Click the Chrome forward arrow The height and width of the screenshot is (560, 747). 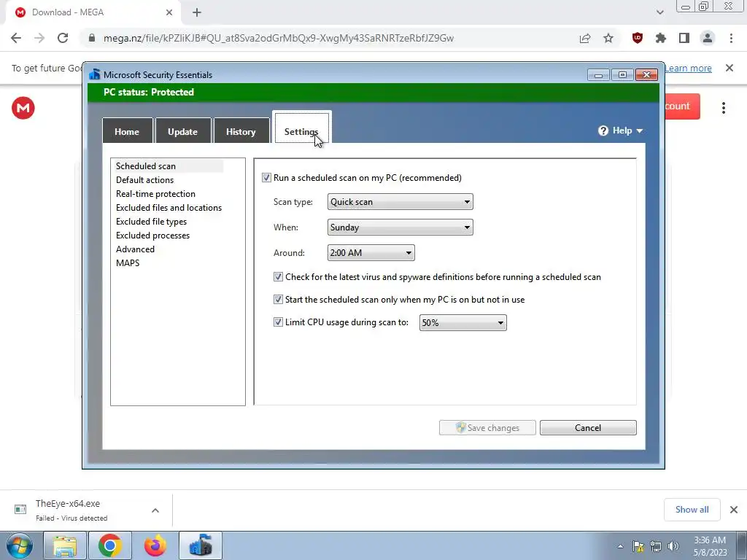pos(39,38)
